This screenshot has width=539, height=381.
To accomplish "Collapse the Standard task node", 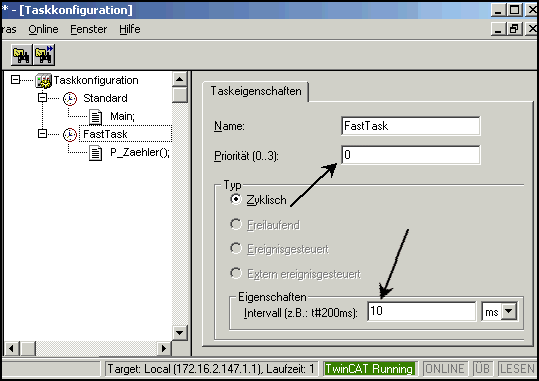I will point(42,98).
